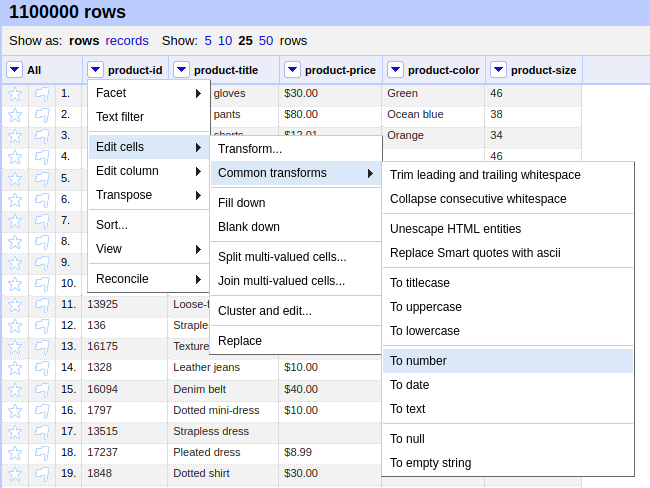
Task: Flag row 5
Action: [42, 179]
